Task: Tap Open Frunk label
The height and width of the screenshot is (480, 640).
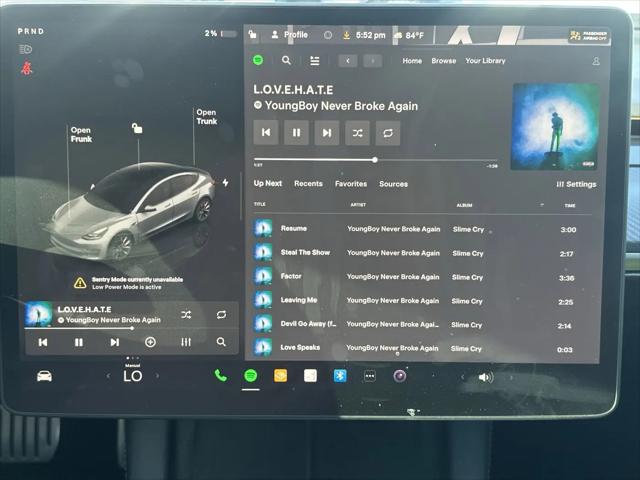Action: tap(81, 134)
